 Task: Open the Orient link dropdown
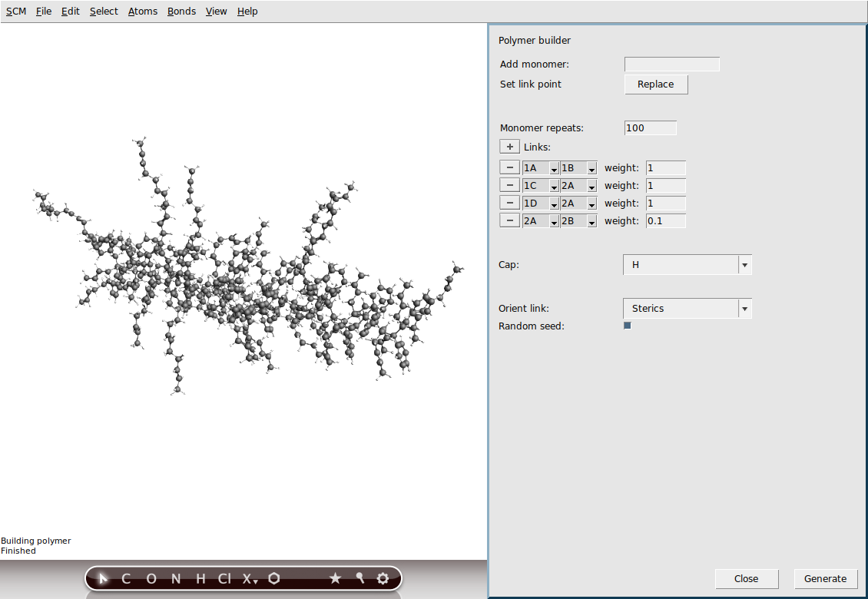click(x=743, y=308)
